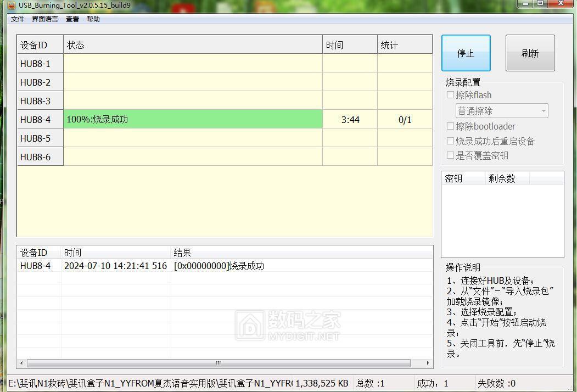Screen dimensions: 577x392
Task: Click the log's horizontal scrollbar thumb
Action: click(x=219, y=363)
